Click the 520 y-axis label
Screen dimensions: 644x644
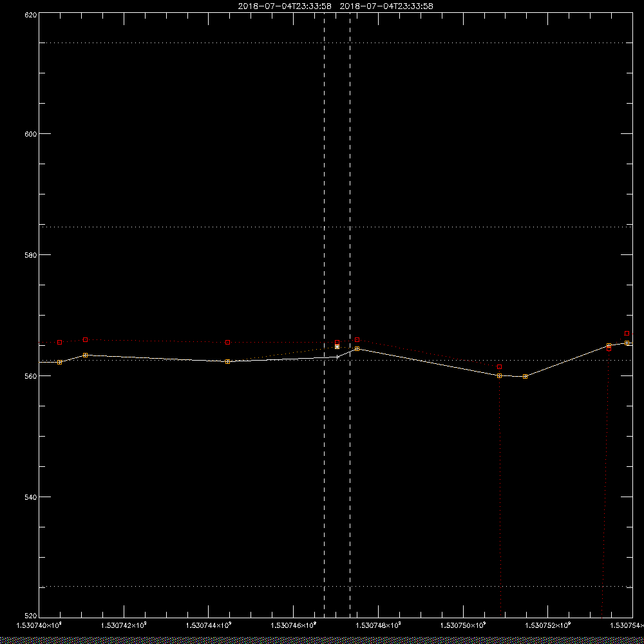[31, 616]
